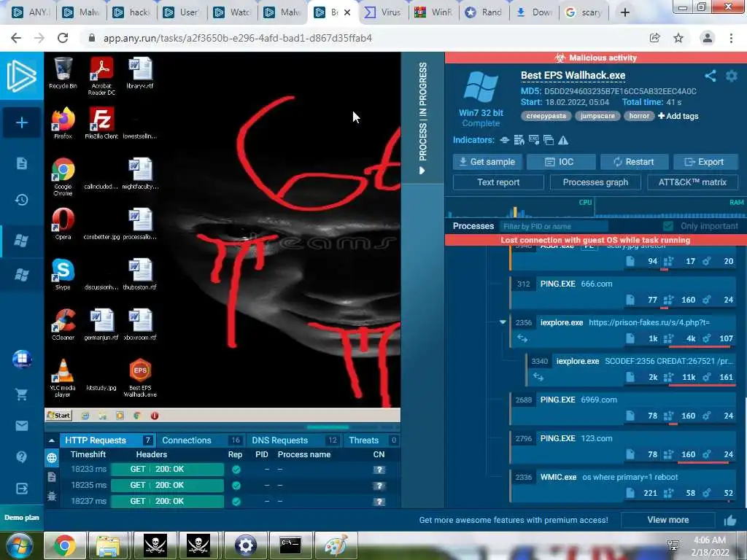
Task: Switch to HTTP Requests tab
Action: (108, 440)
